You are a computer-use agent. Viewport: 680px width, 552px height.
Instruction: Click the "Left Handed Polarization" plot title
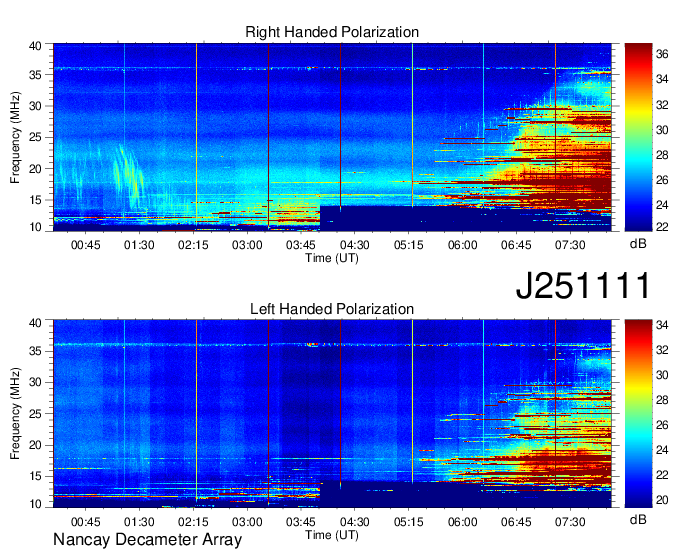click(x=332, y=310)
